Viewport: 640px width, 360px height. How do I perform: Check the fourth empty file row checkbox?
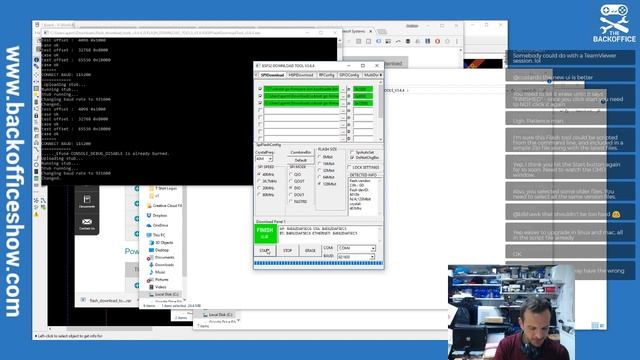(260, 110)
